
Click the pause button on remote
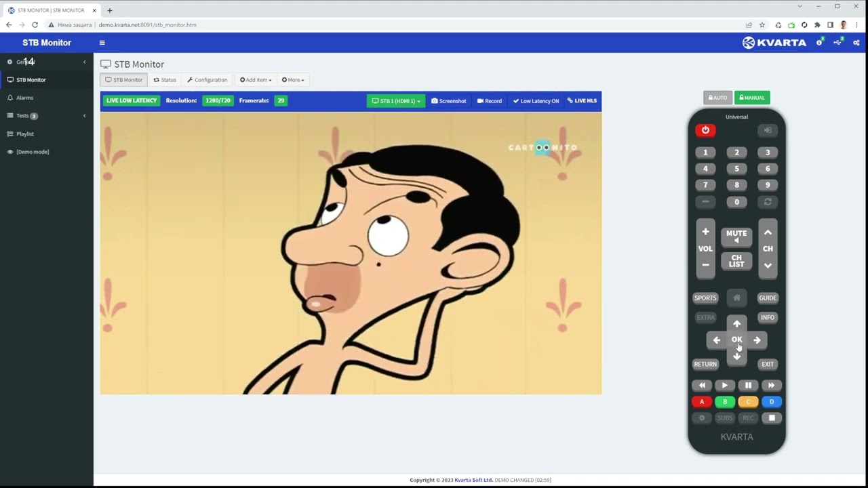tap(748, 385)
